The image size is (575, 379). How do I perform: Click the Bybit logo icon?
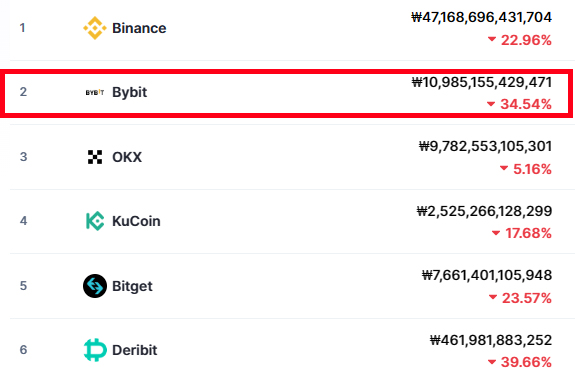[95, 92]
